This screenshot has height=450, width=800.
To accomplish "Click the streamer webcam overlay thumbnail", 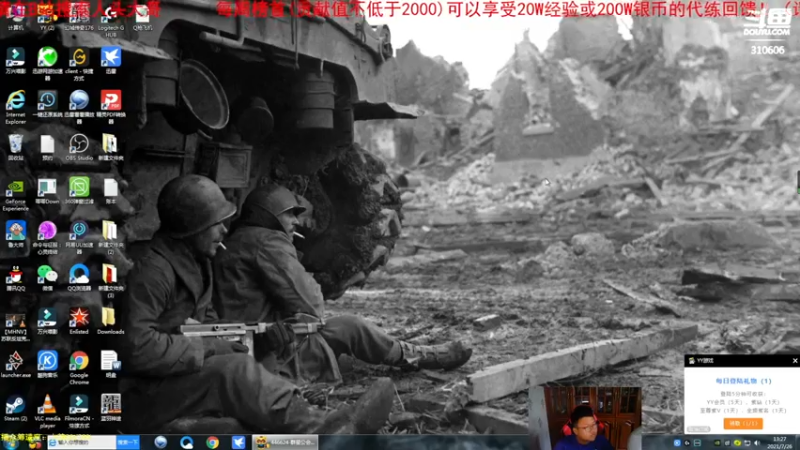I will point(585,418).
